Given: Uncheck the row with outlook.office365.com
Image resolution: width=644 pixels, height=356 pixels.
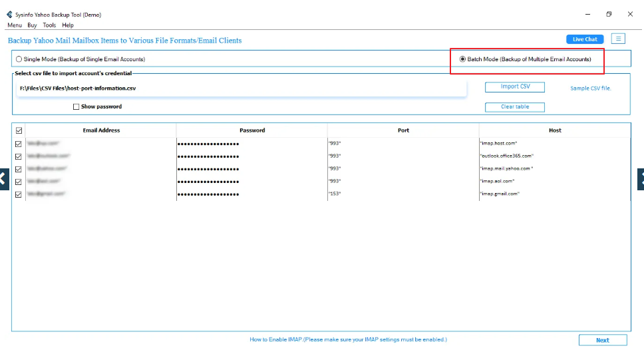Looking at the screenshot, I should [x=19, y=157].
